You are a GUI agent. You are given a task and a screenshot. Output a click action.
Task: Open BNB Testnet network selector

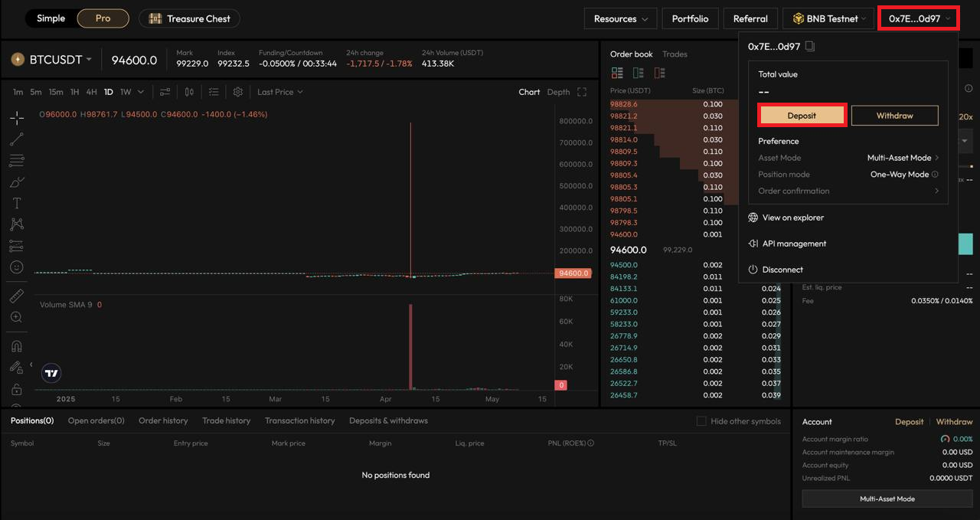pos(831,18)
